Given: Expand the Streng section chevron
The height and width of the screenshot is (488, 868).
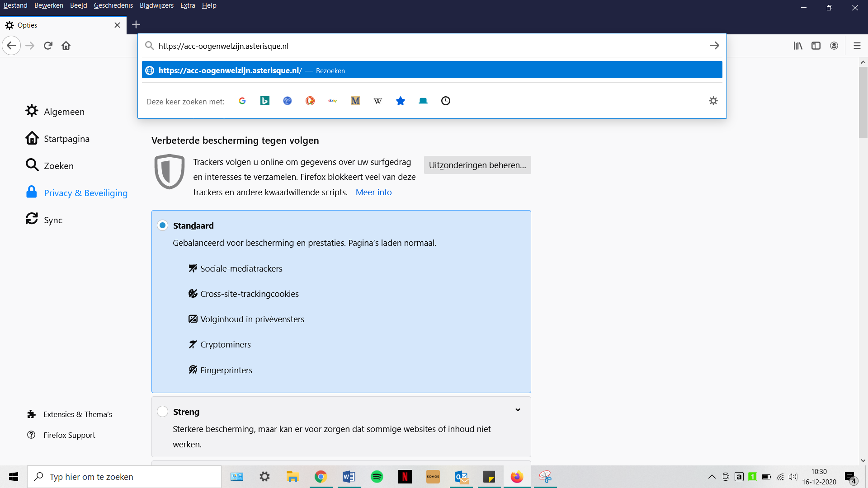Looking at the screenshot, I should (x=518, y=410).
